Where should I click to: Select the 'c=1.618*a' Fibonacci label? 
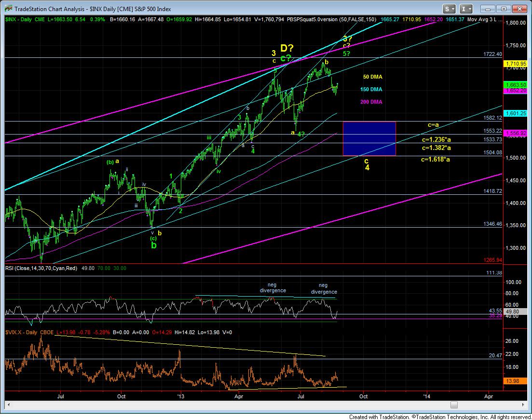click(x=436, y=159)
